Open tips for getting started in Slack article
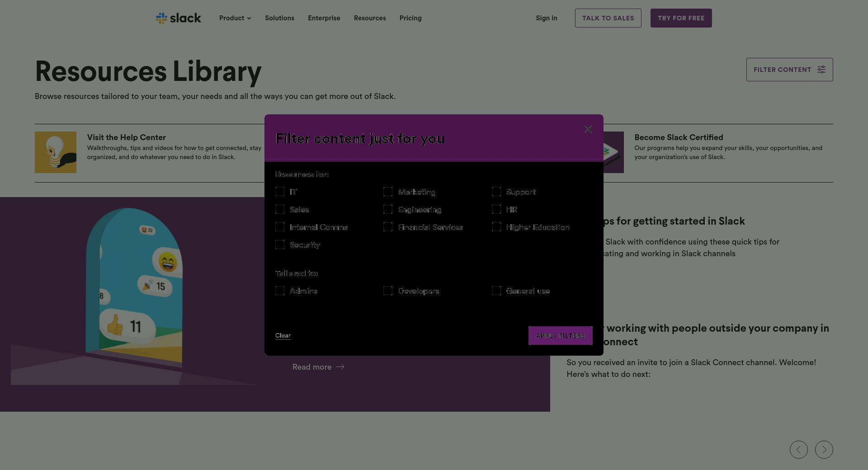Image resolution: width=868 pixels, height=470 pixels. (675, 221)
